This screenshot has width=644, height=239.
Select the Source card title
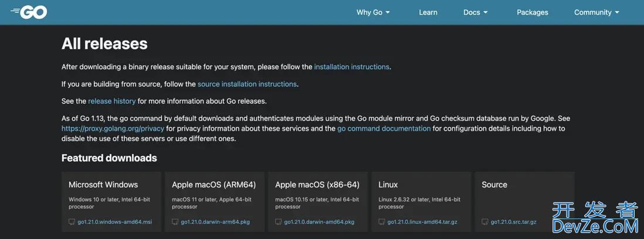click(494, 185)
